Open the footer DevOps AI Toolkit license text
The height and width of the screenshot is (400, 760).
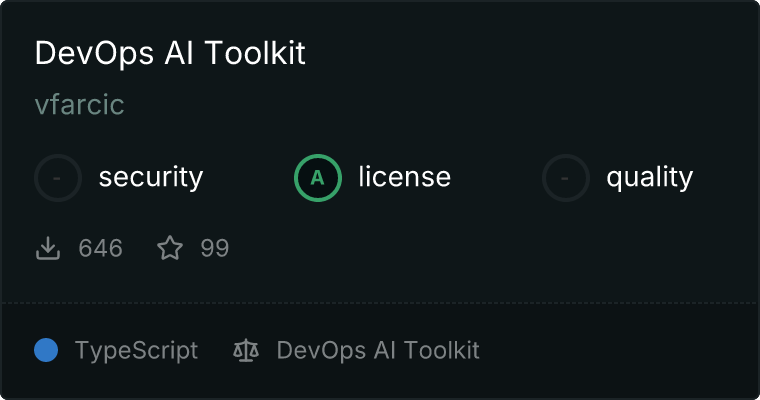pyautogui.click(x=378, y=351)
